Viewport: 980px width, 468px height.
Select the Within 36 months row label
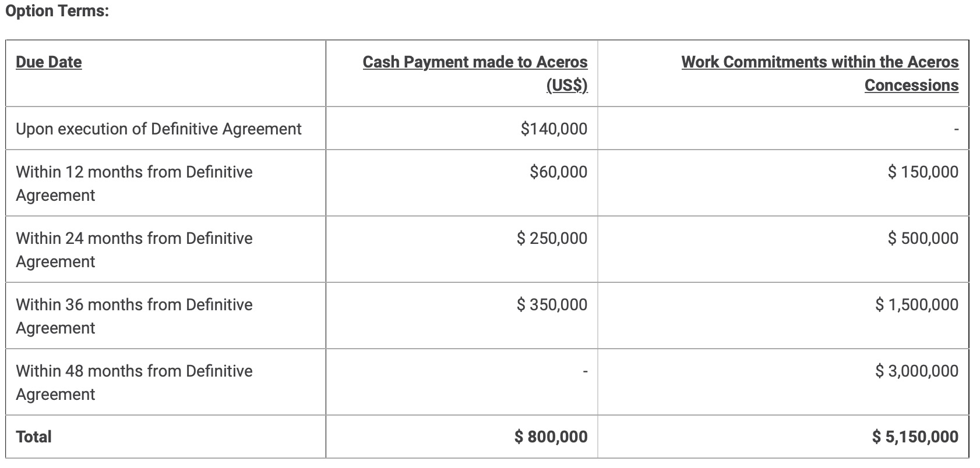coord(134,316)
